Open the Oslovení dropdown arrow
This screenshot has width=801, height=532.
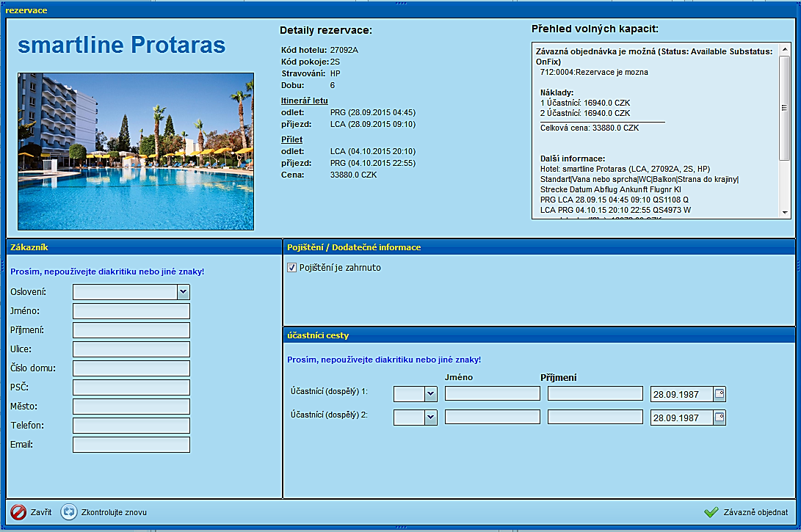(184, 292)
